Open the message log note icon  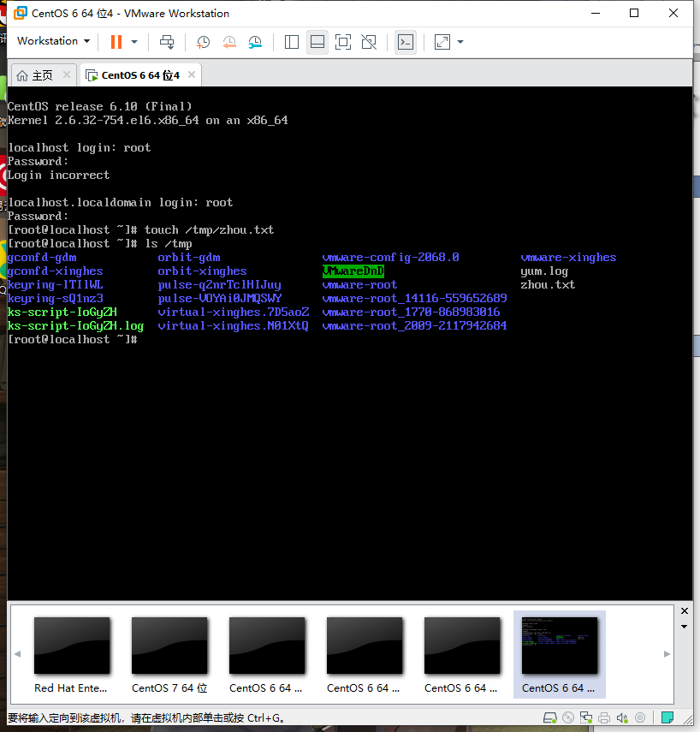[x=667, y=717]
